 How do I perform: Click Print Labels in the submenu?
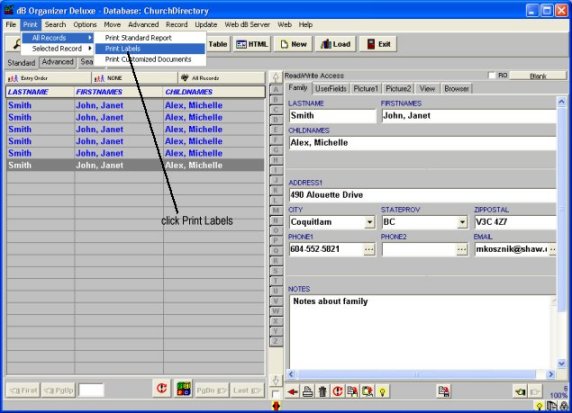click(x=150, y=49)
